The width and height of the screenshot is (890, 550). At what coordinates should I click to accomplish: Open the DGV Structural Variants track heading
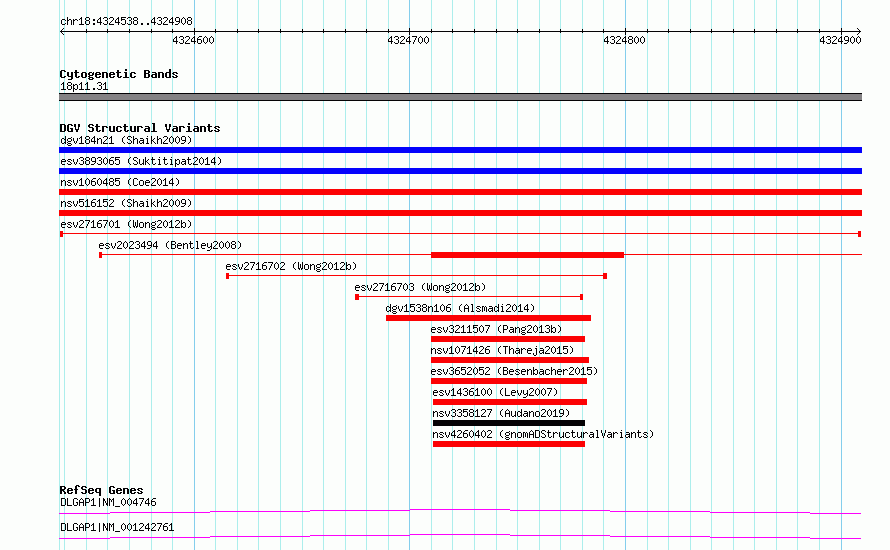click(140, 128)
